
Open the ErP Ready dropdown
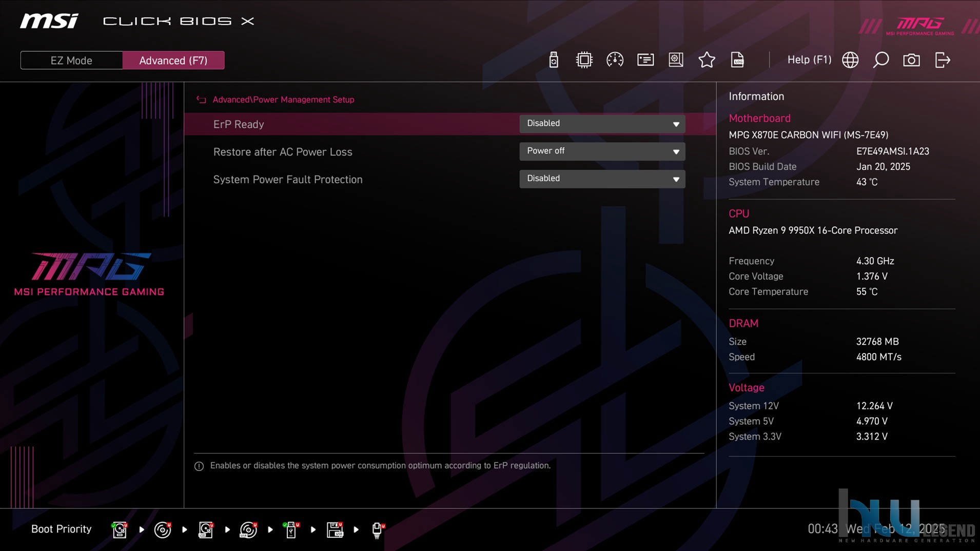(602, 124)
